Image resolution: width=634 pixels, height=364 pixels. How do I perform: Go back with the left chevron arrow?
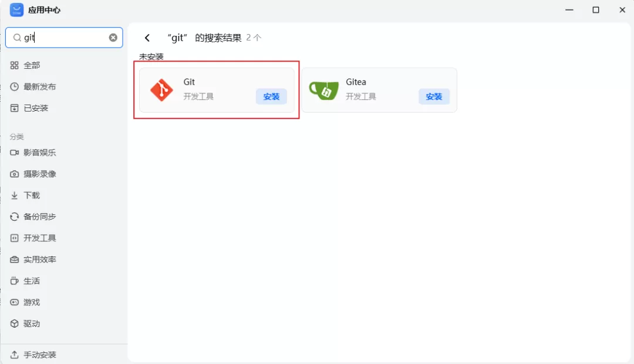coord(147,38)
